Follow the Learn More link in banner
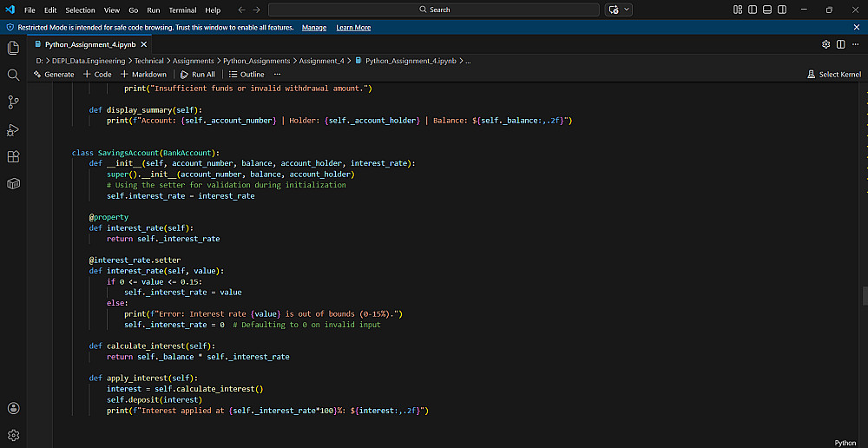 pos(353,28)
